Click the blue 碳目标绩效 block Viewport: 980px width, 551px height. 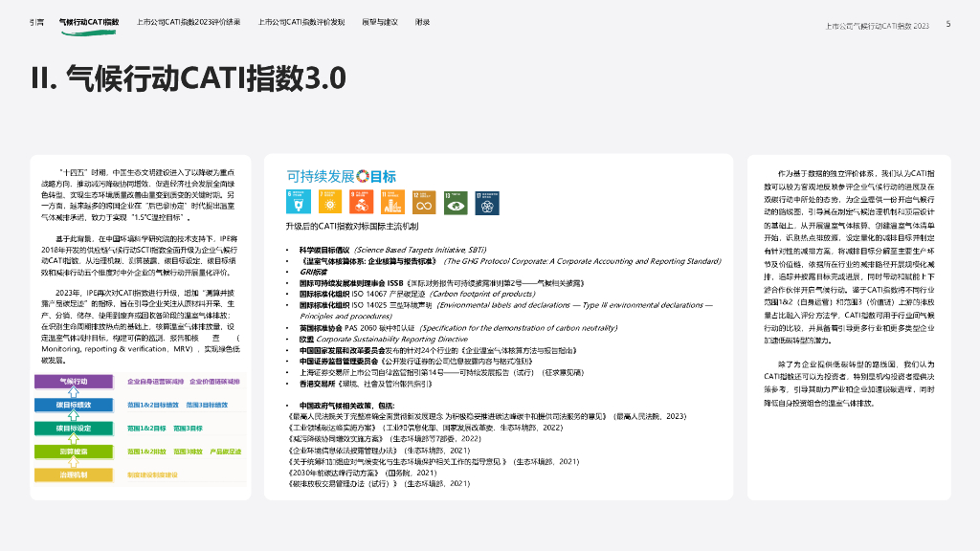(x=75, y=405)
